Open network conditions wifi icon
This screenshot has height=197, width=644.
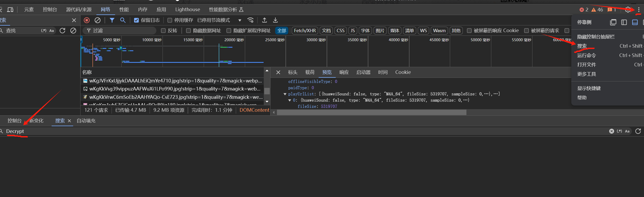point(250,20)
